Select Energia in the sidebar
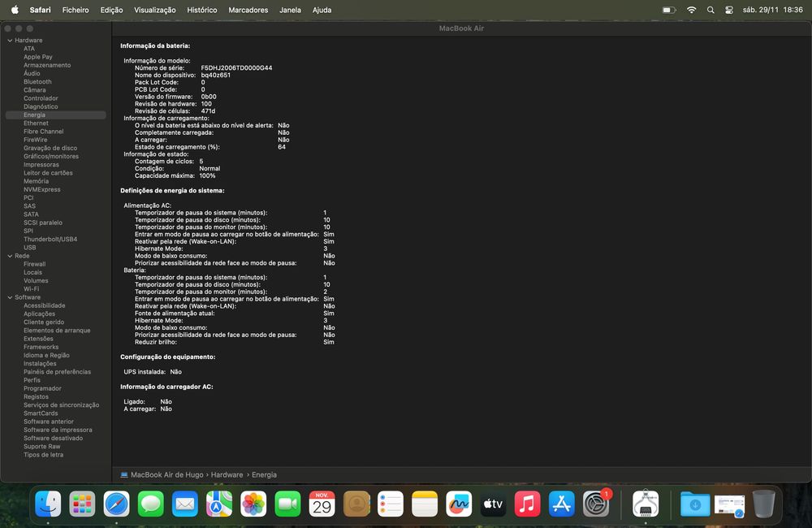The width and height of the screenshot is (812, 528). point(56,115)
